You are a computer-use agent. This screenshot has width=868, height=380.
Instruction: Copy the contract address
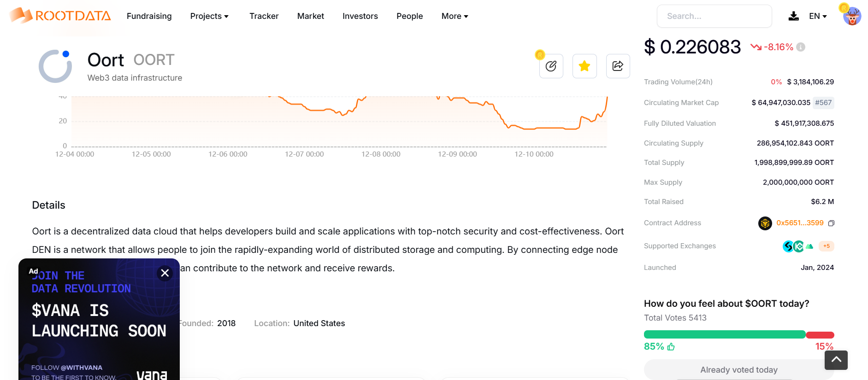pyautogui.click(x=831, y=223)
